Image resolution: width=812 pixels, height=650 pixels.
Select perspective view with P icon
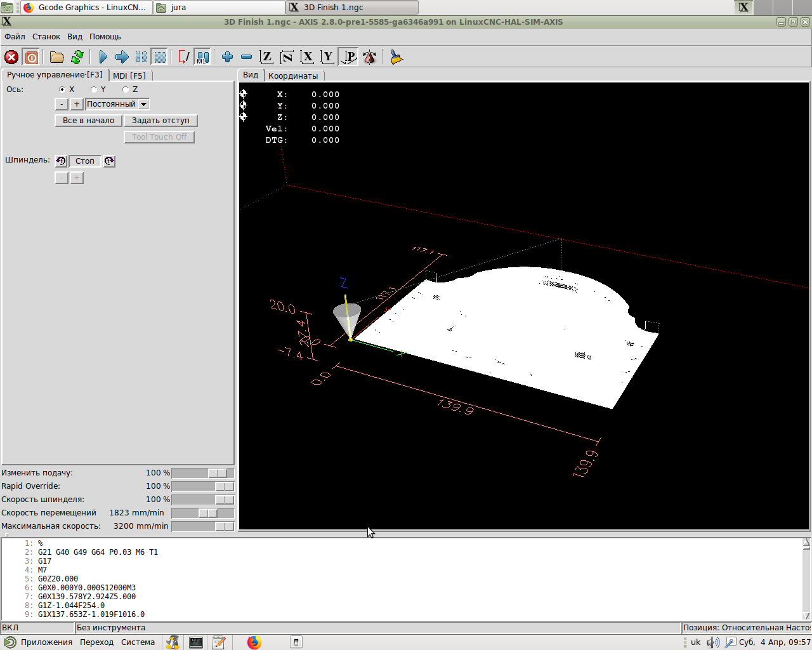[348, 57]
